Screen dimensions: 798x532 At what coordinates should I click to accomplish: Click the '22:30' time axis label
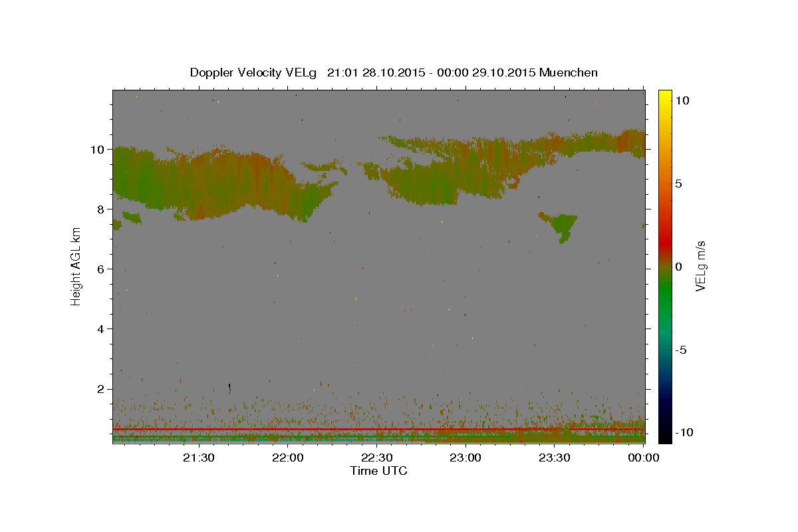376,458
